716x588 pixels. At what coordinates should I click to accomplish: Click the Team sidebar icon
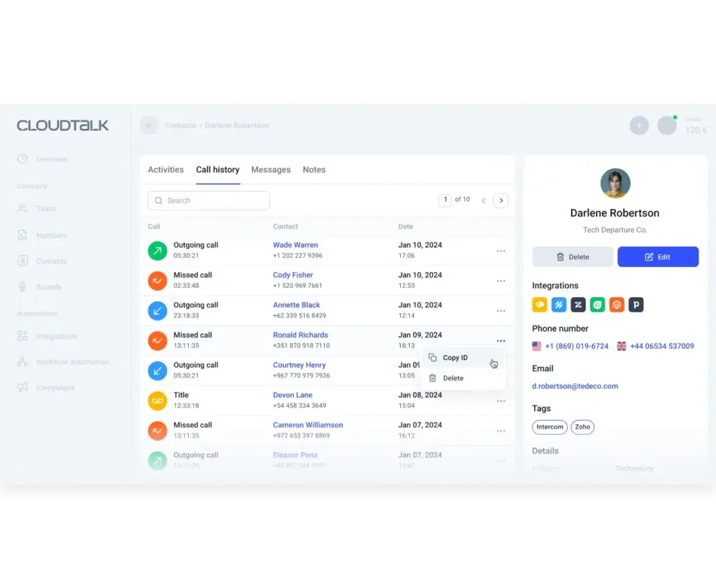pyautogui.click(x=22, y=208)
